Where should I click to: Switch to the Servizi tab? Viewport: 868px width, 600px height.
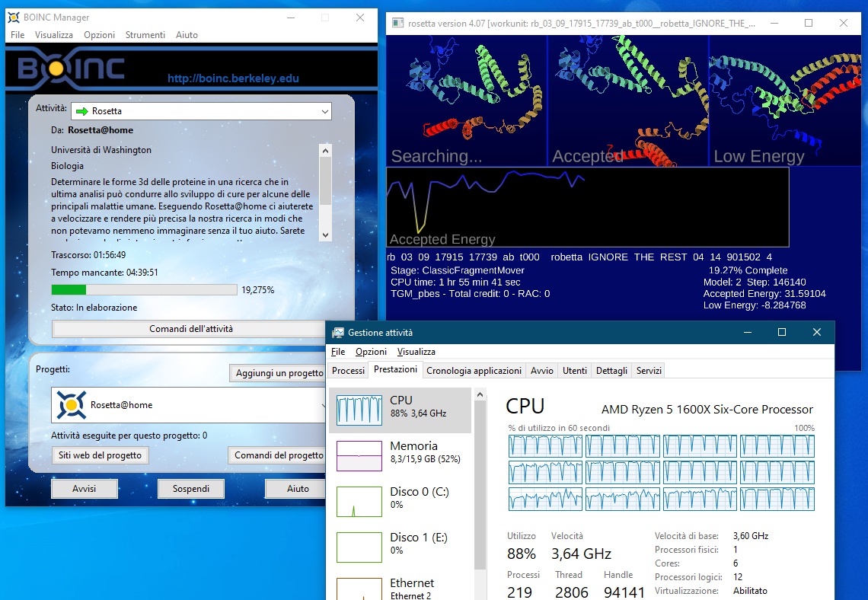649,371
